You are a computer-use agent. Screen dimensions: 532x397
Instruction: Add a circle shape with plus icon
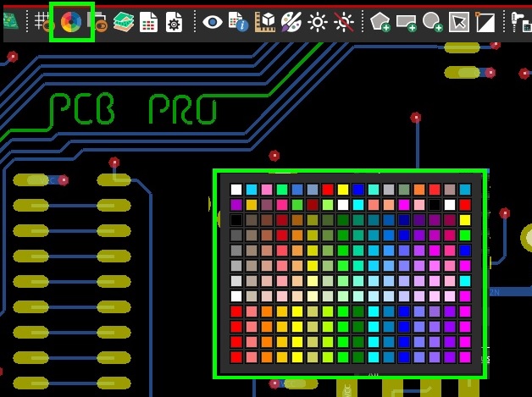(432, 22)
